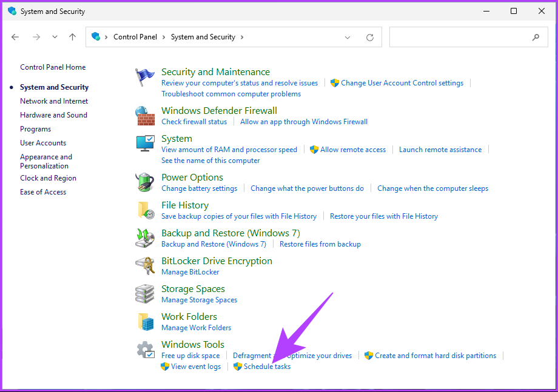Expand the chevron after System and Security breadcrumb

coord(242,37)
